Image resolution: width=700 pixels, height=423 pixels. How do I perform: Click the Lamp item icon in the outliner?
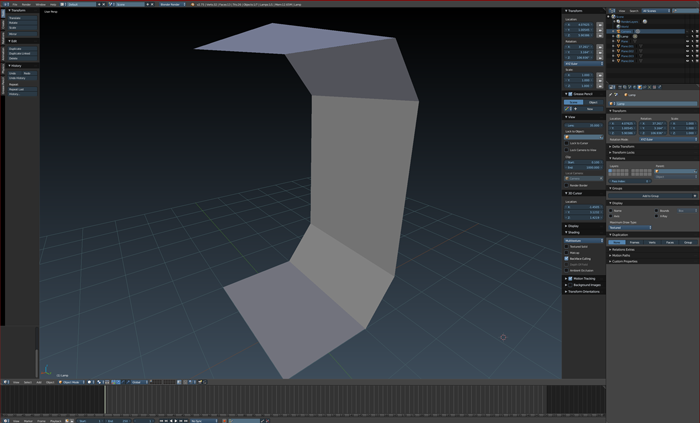pyautogui.click(x=616, y=37)
